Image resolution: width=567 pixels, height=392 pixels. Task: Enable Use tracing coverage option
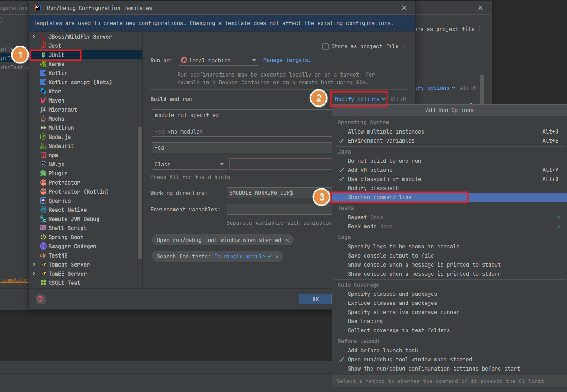[x=449, y=321]
